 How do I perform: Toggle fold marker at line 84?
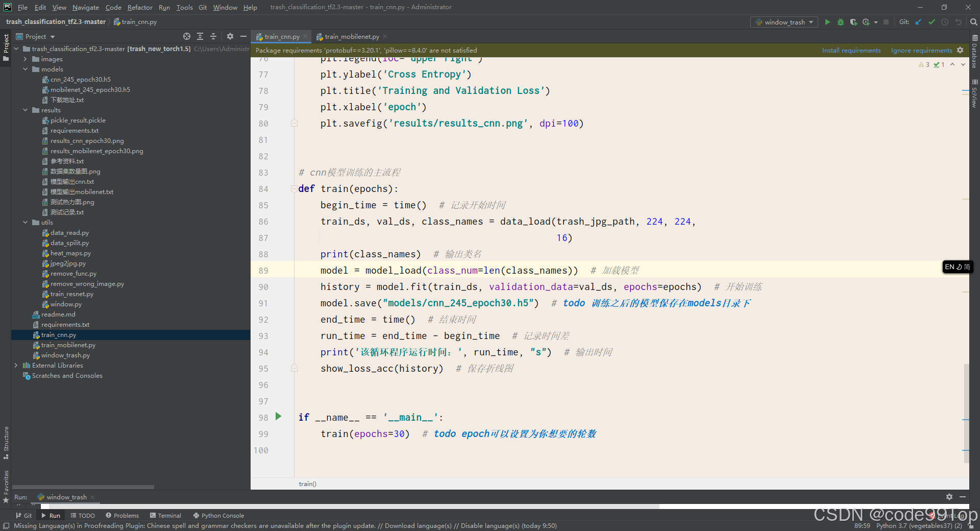point(295,188)
